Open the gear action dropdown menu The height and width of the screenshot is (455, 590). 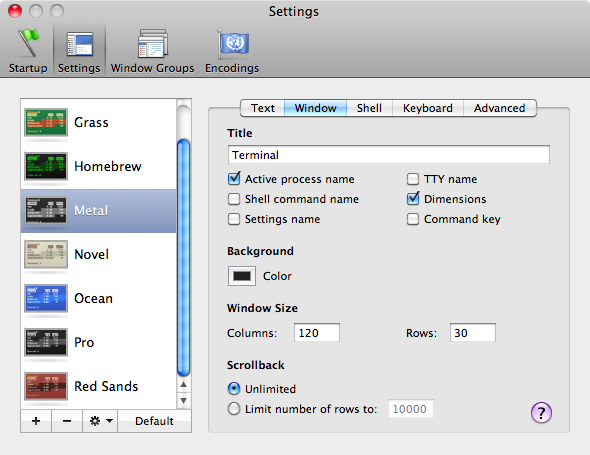click(x=100, y=421)
